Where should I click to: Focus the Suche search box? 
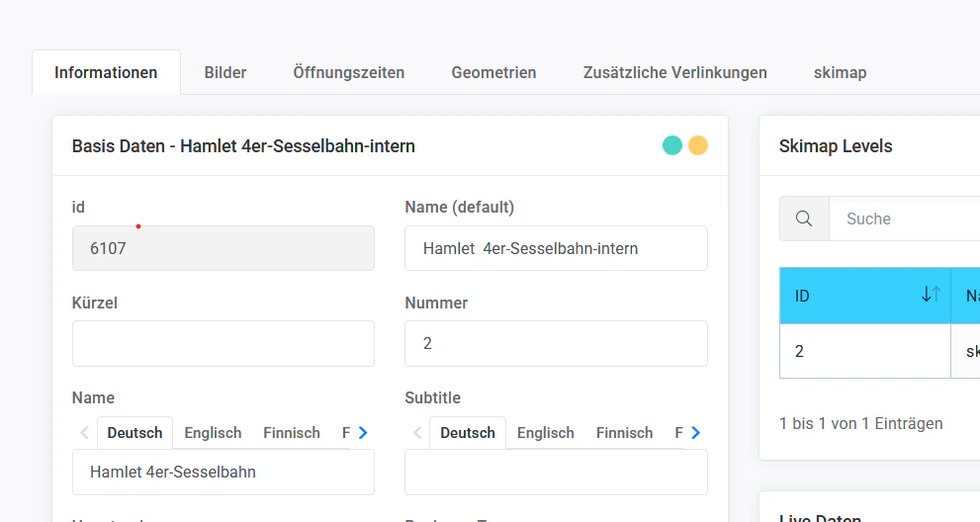pyautogui.click(x=905, y=218)
